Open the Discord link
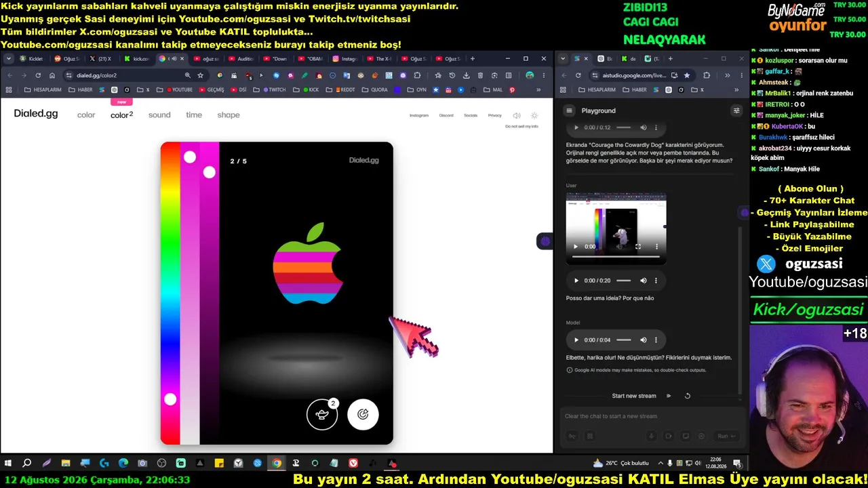This screenshot has height=488, width=868. click(446, 115)
